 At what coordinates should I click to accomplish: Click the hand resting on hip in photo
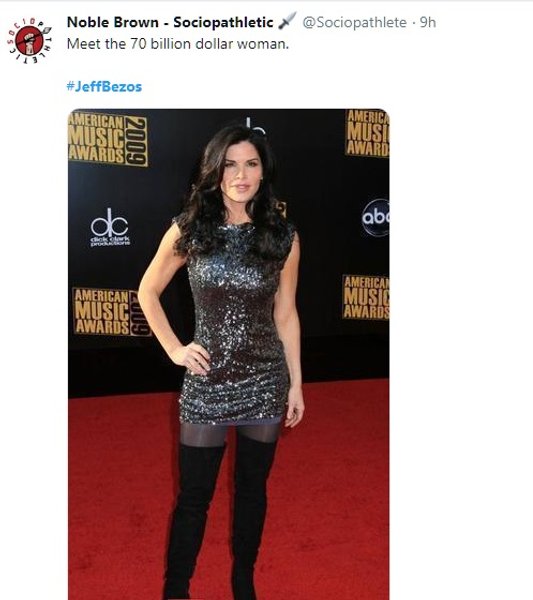point(191,358)
